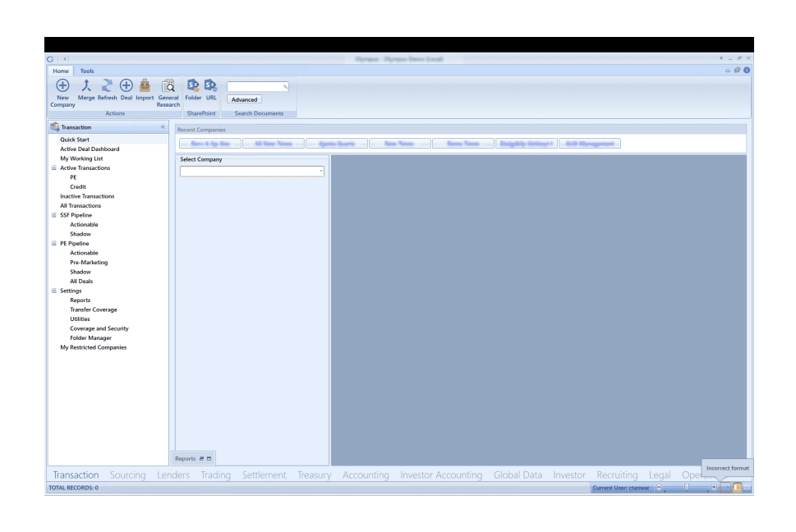Open the SharePoint Folder icon
This screenshot has width=796, height=532.
193,85
